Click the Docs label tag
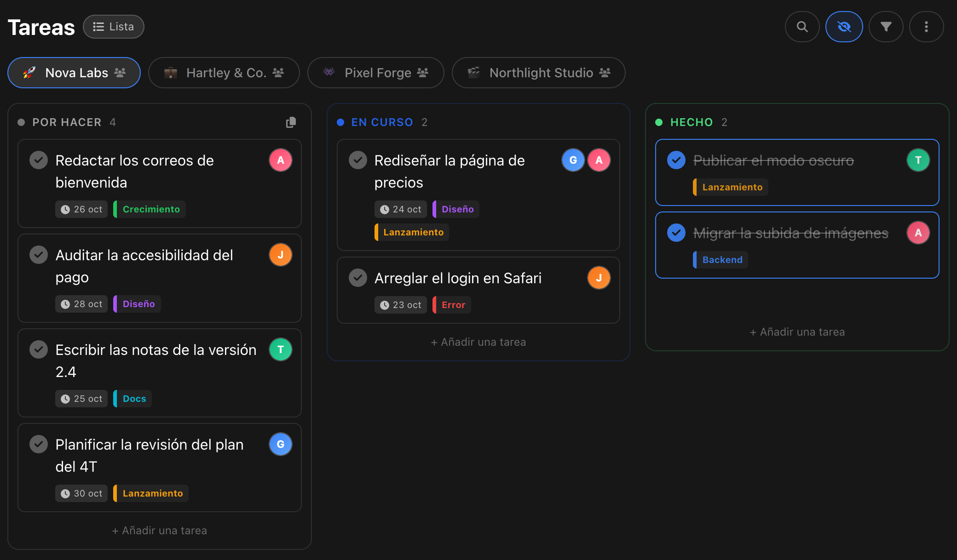The height and width of the screenshot is (560, 957). (133, 399)
